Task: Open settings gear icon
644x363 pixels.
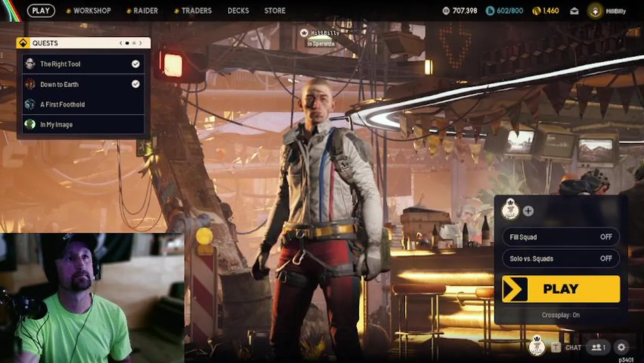Action: 621,347
